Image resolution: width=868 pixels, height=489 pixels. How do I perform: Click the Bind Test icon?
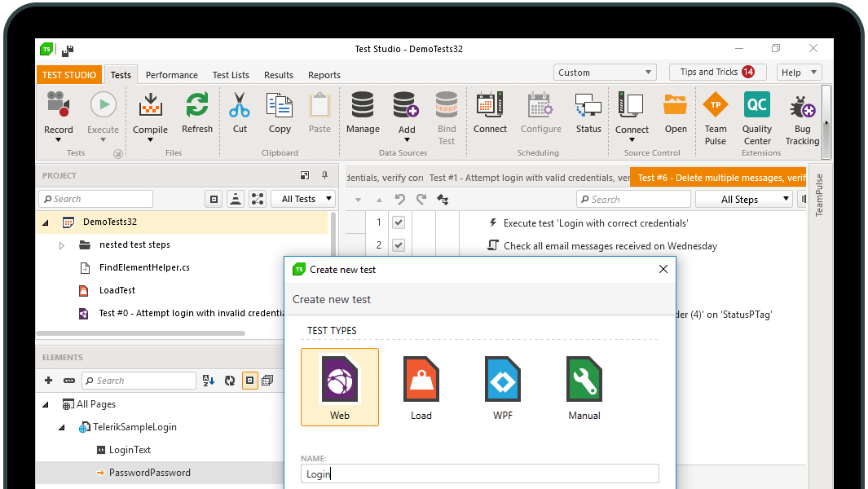pyautogui.click(x=446, y=104)
